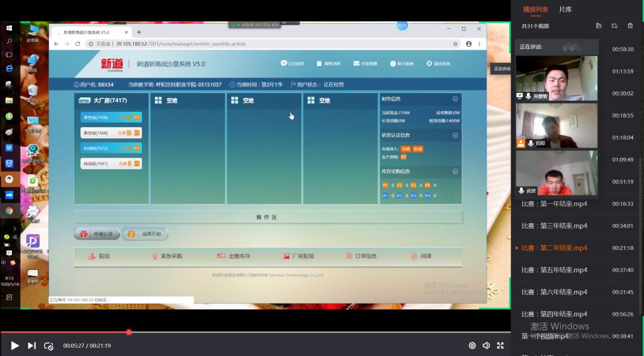This screenshot has height=356, width=644.
Task: Delete playlist using the trash icon
Action: 630,26
